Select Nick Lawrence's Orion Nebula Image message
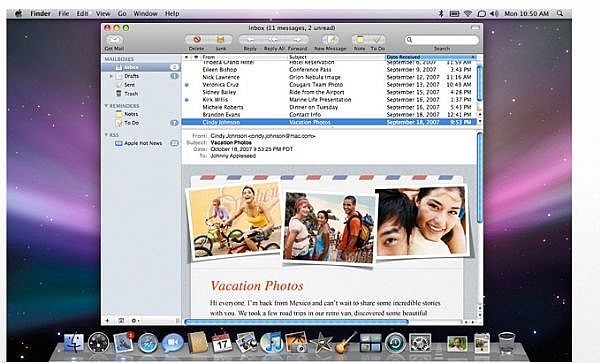Image resolution: width=600 pixels, height=363 pixels. (x=329, y=77)
